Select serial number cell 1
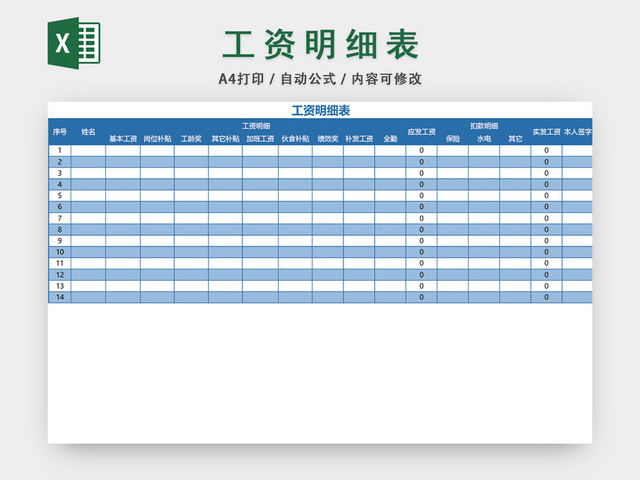Image resolution: width=640 pixels, height=480 pixels. point(60,151)
